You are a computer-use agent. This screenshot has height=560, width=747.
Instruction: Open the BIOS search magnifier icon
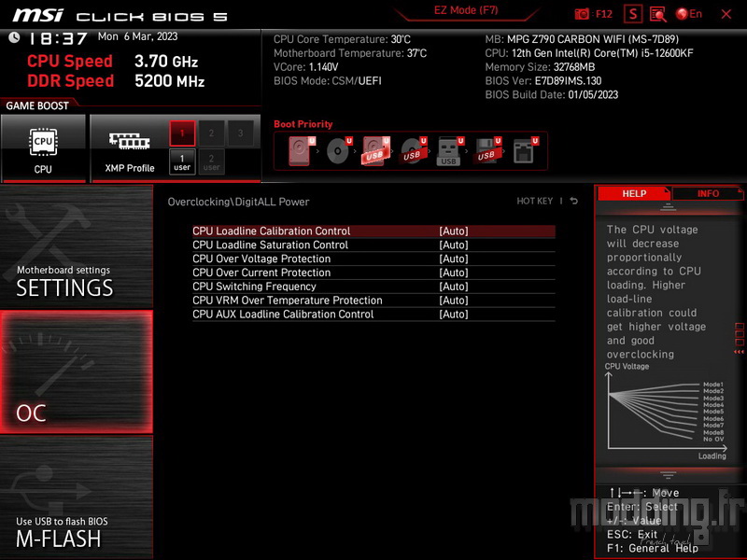(x=658, y=14)
